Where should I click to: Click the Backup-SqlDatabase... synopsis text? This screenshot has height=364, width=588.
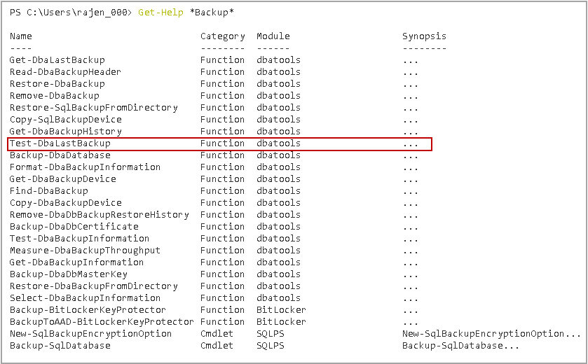pos(460,346)
